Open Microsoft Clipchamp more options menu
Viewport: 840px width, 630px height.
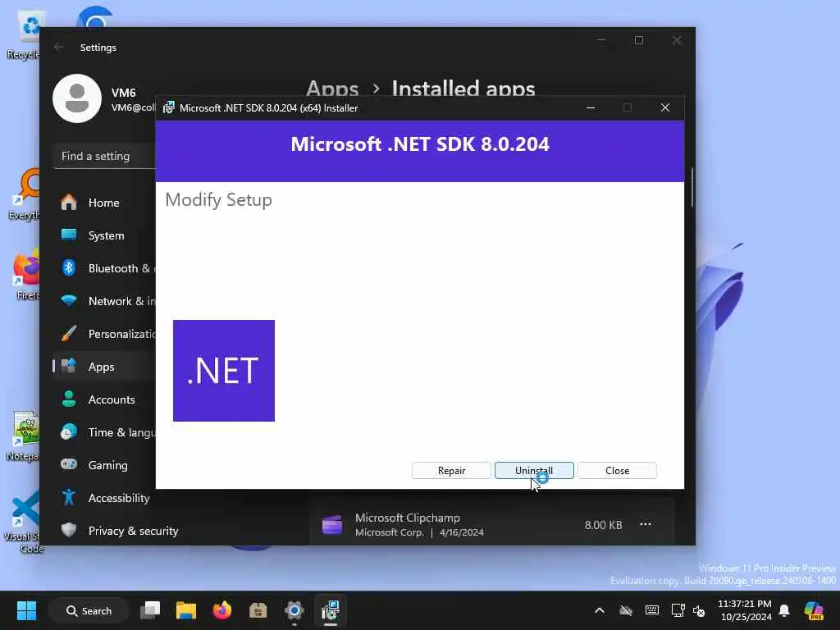(646, 524)
